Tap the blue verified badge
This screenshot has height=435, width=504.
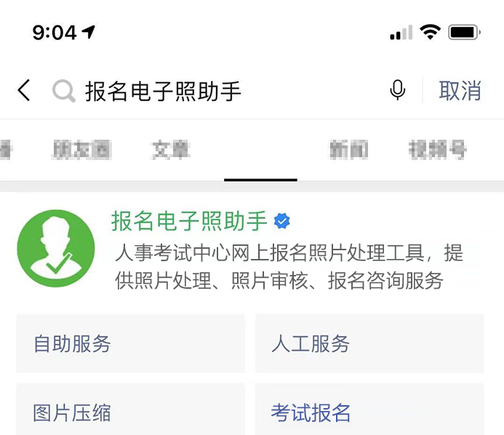[282, 221]
